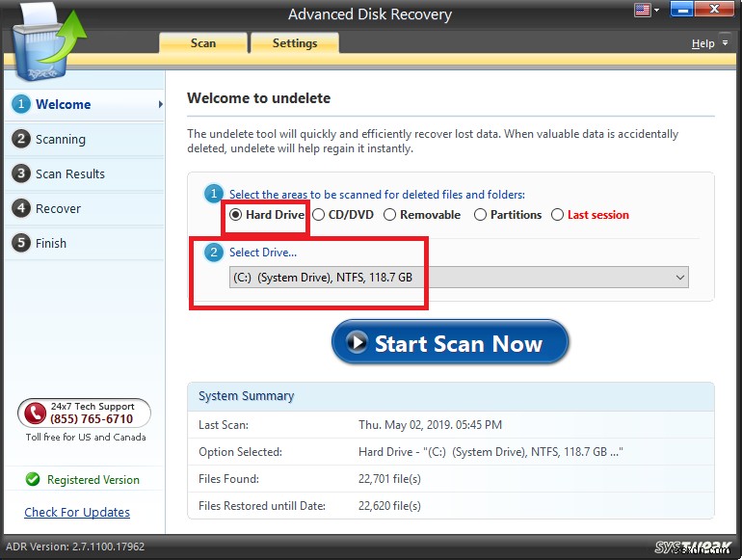The image size is (742, 560).
Task: Open the Scan Results step
Action: point(85,173)
